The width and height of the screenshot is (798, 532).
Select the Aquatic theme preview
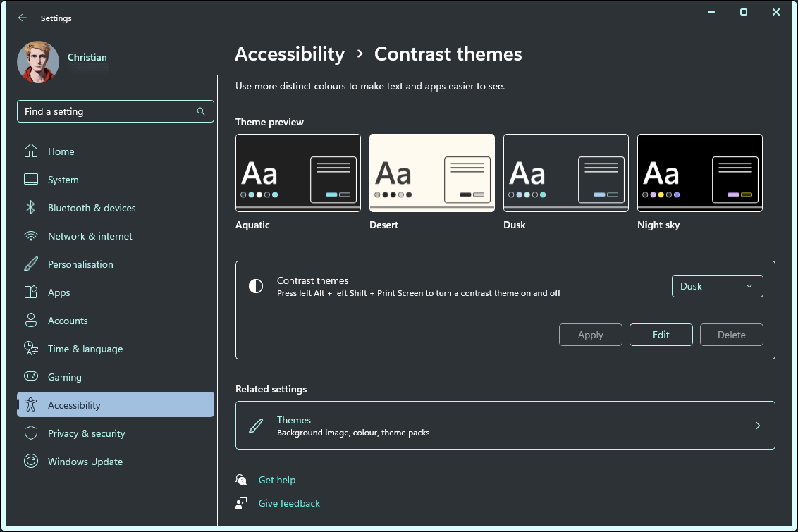point(297,173)
